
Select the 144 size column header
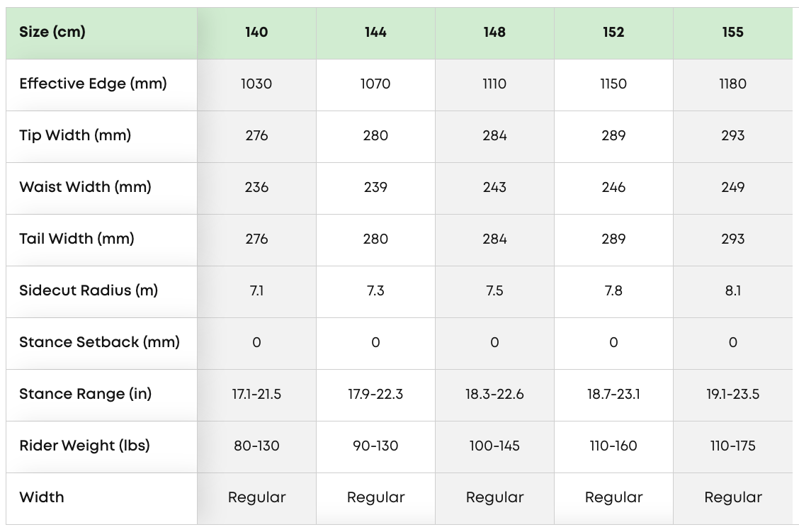(375, 33)
